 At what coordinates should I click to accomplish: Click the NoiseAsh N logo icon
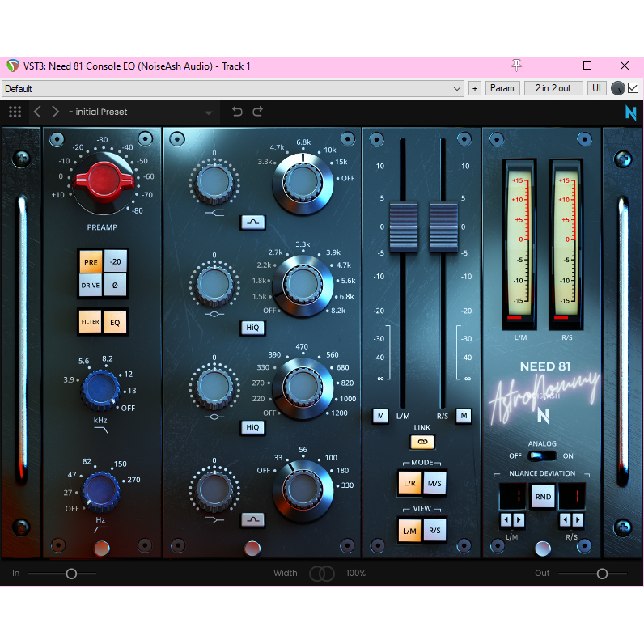[x=630, y=112]
